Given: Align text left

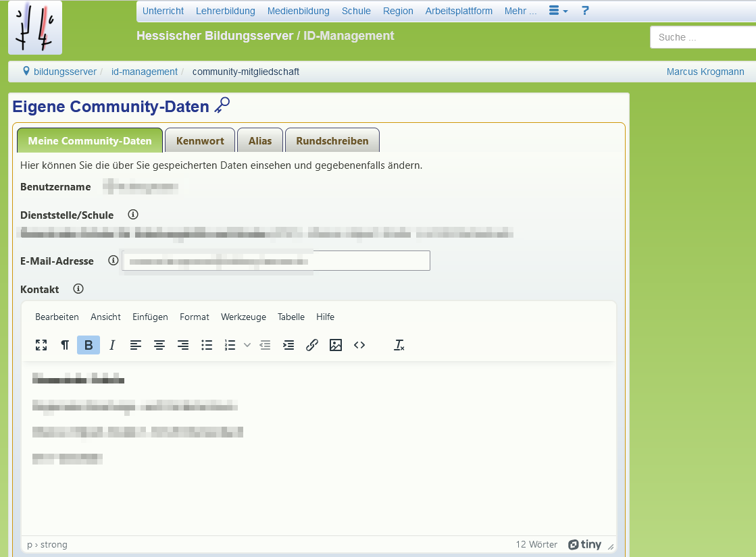Looking at the screenshot, I should 136,345.
